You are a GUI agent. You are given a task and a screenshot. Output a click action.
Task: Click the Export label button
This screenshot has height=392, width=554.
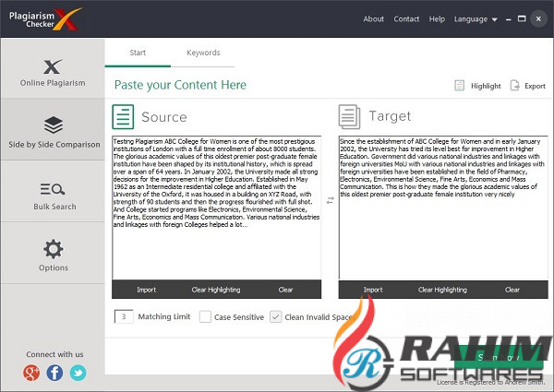[535, 86]
